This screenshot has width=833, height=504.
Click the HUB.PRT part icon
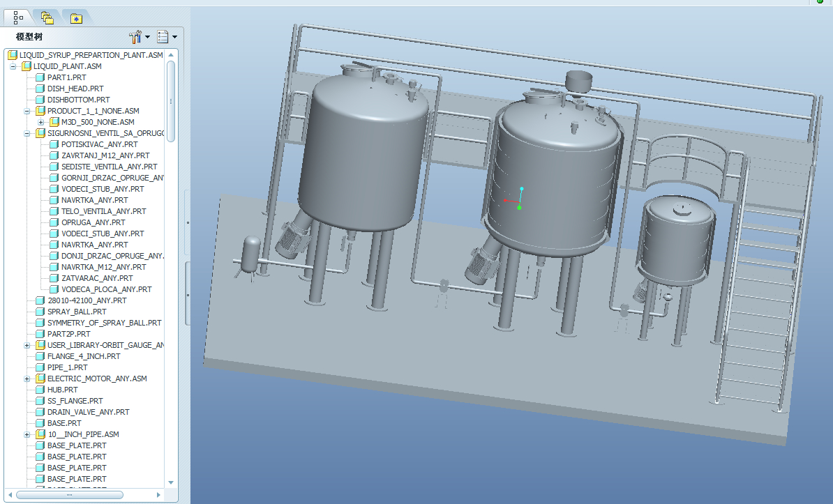pyautogui.click(x=40, y=390)
